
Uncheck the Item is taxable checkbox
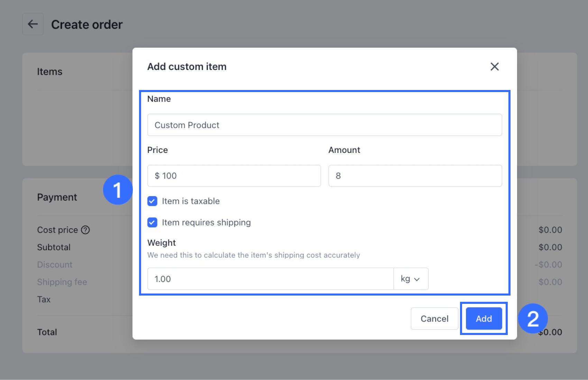(152, 201)
